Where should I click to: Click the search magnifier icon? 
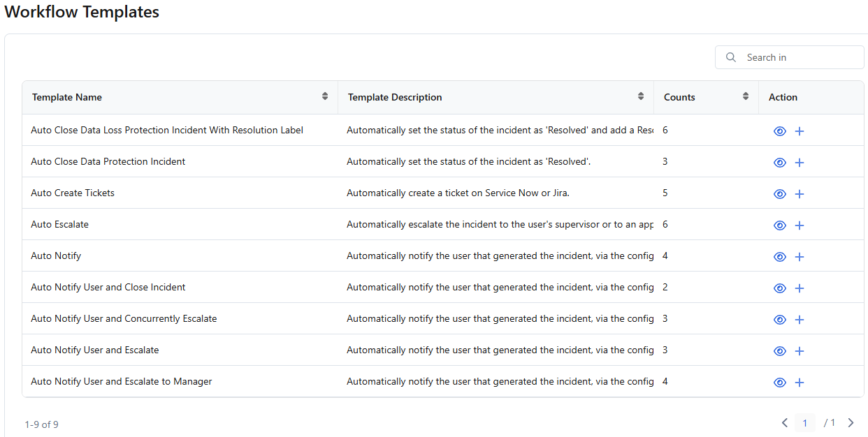point(731,57)
